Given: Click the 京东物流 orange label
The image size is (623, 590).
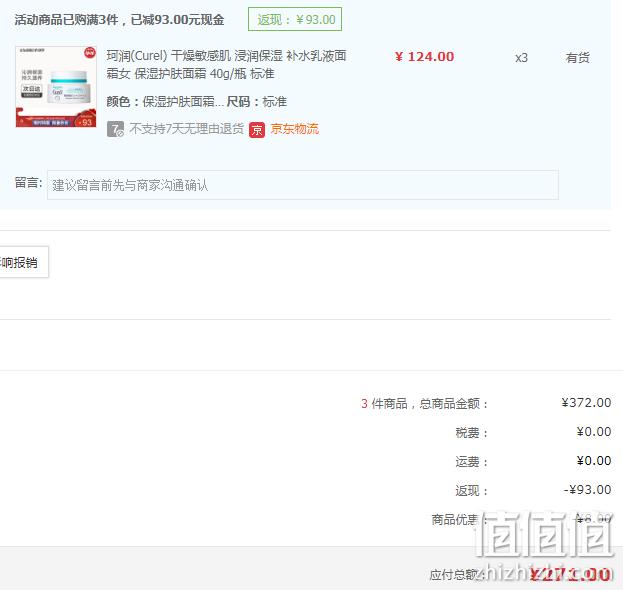Looking at the screenshot, I should (294, 129).
